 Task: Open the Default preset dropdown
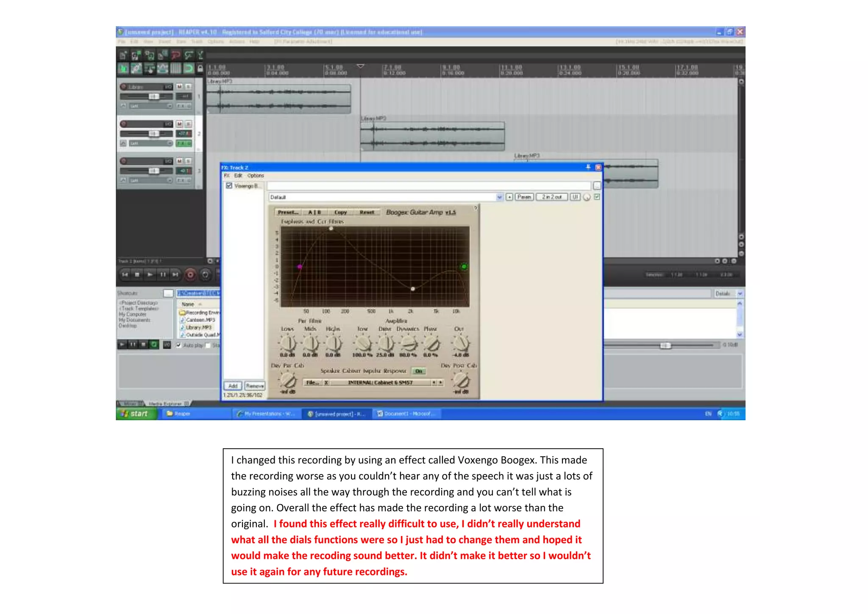[x=499, y=197]
